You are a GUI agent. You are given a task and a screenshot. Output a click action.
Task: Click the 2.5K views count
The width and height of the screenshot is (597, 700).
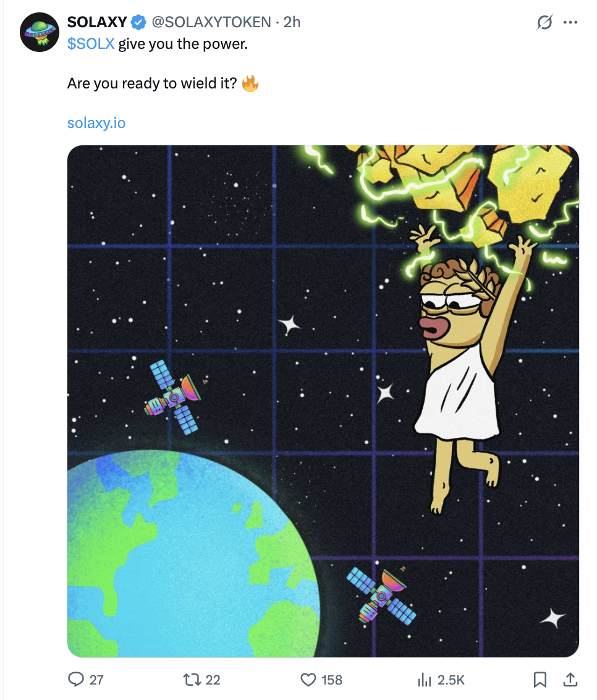(451, 680)
